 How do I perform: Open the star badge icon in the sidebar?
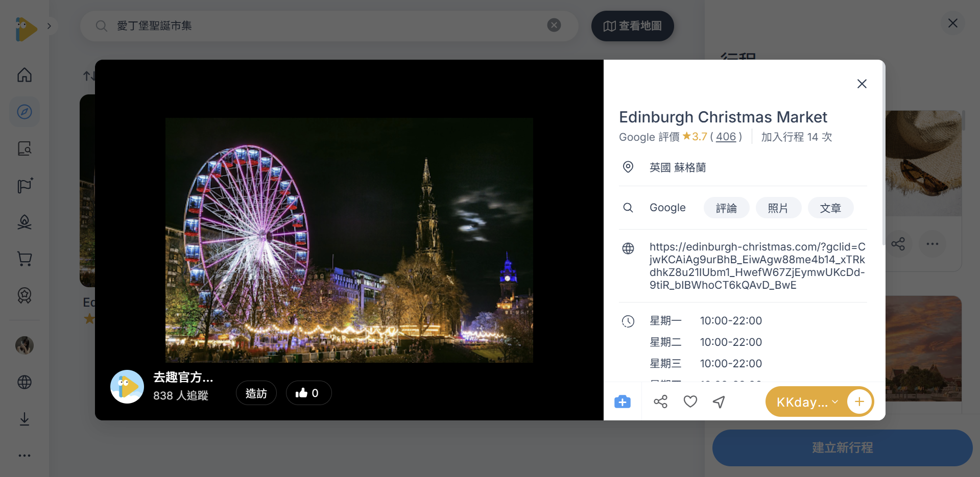pyautogui.click(x=25, y=295)
